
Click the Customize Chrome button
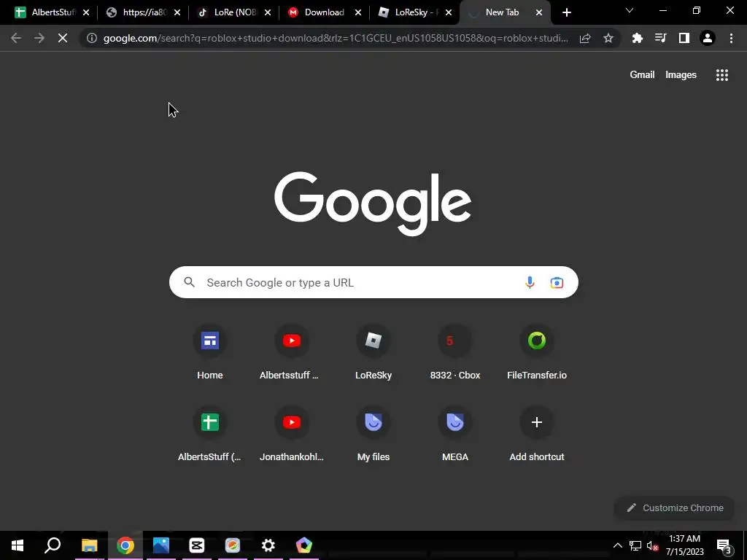click(x=675, y=507)
